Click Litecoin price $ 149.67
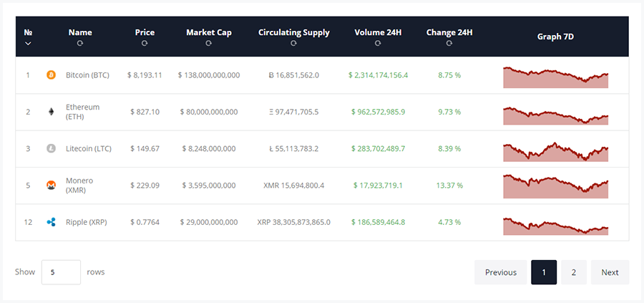Viewport: 644px width, 303px height. (145, 149)
